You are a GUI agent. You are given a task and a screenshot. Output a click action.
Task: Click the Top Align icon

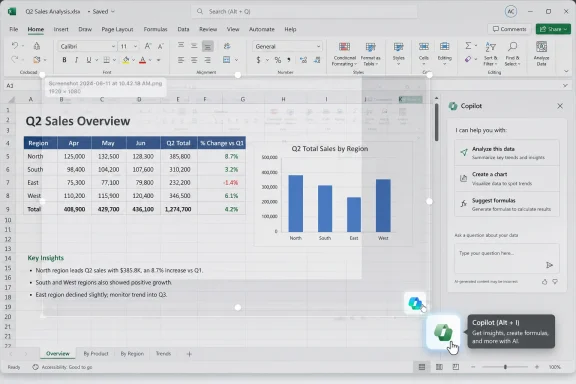tap(181, 46)
